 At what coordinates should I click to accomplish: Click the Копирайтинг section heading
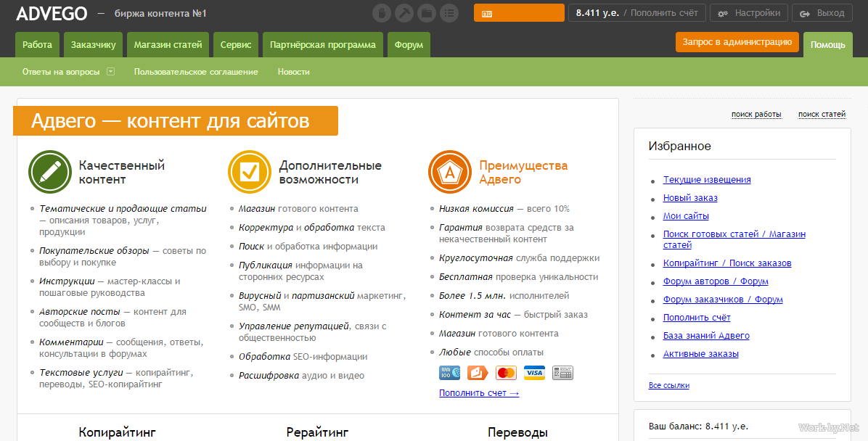[x=118, y=432]
